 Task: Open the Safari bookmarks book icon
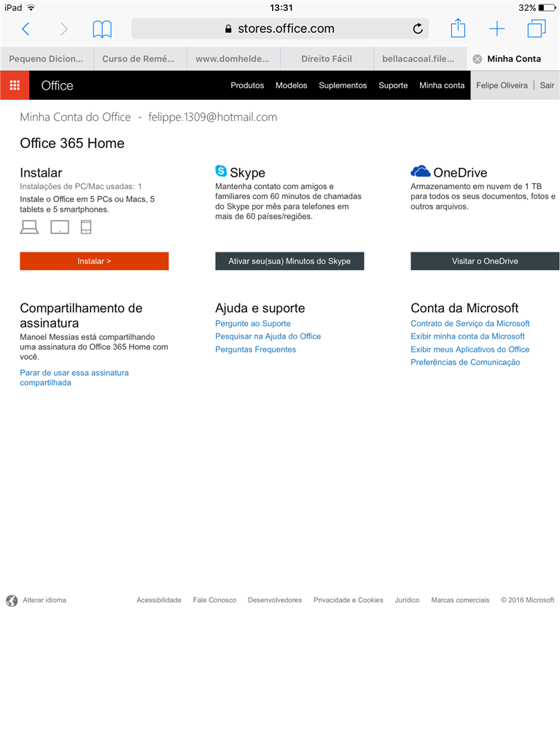pos(102,29)
